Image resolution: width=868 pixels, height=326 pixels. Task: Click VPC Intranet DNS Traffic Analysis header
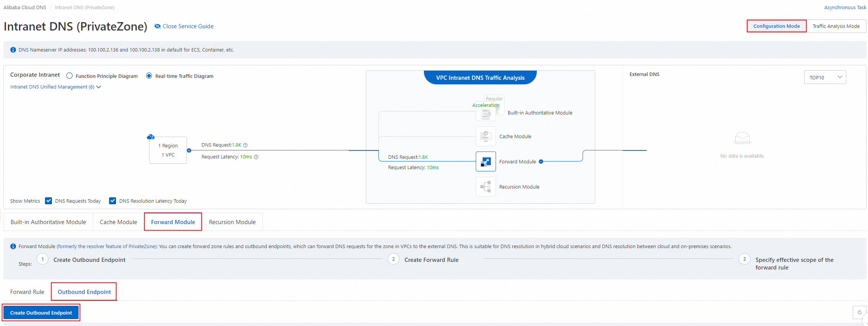point(480,77)
